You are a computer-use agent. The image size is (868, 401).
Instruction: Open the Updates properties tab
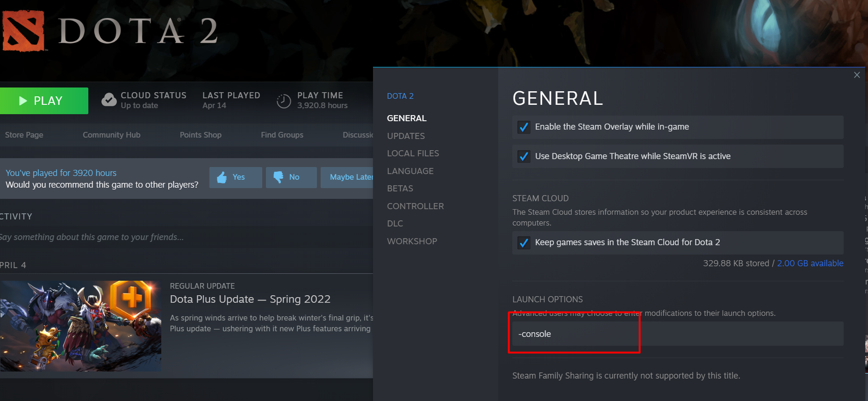pyautogui.click(x=406, y=136)
